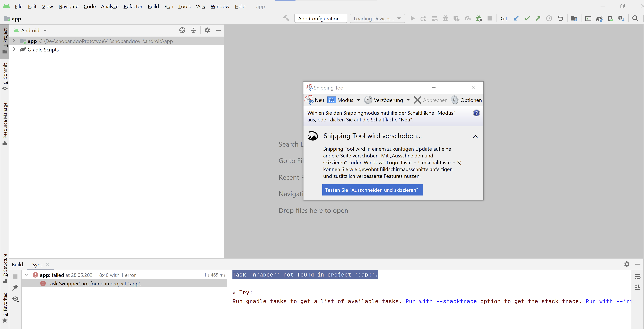The height and width of the screenshot is (329, 644).
Task: Click the Make Project hammer icon
Action: (286, 18)
